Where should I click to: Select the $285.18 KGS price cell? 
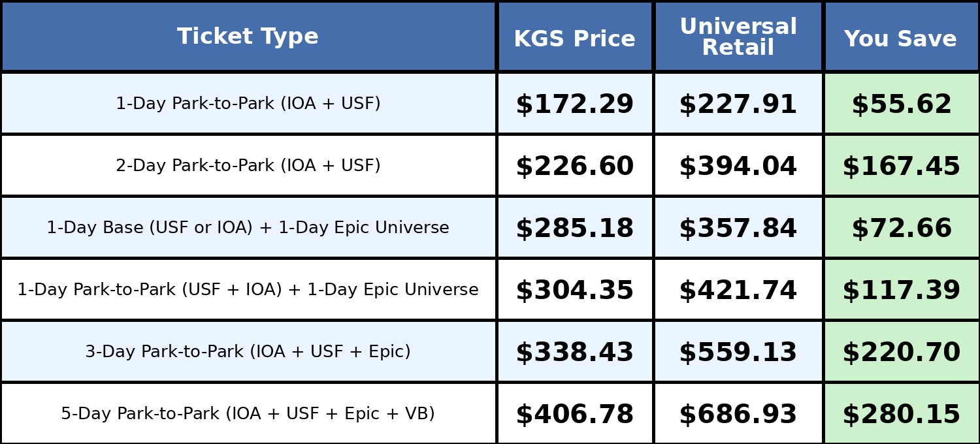(574, 229)
